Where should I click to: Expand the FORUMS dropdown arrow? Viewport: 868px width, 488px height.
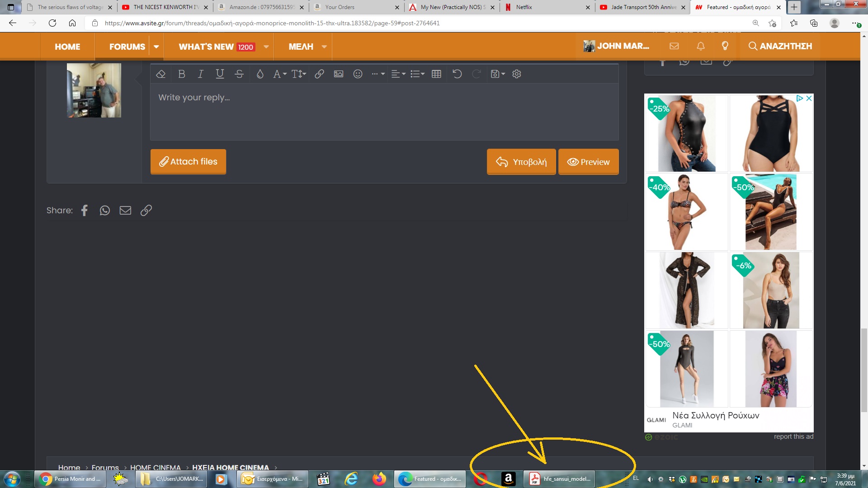156,47
